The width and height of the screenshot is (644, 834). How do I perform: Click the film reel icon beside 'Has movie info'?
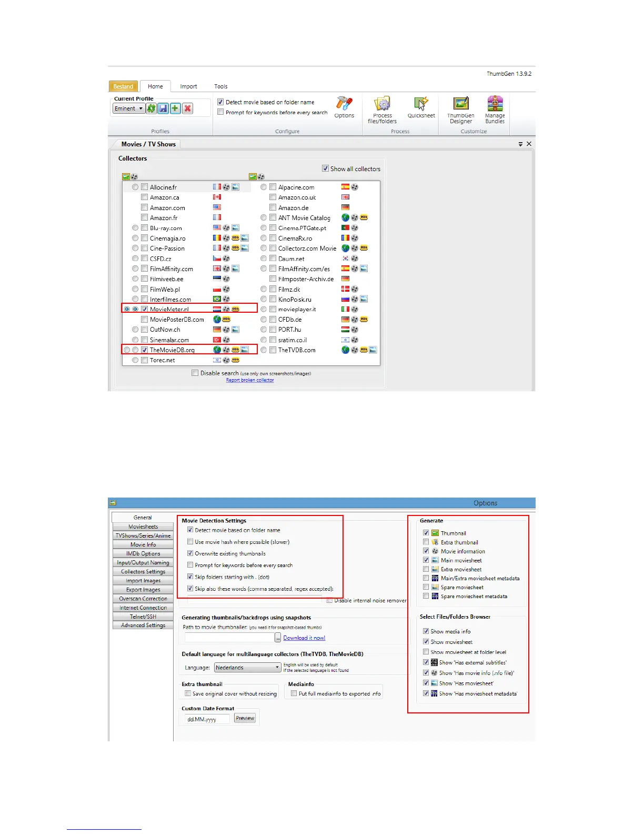click(434, 673)
